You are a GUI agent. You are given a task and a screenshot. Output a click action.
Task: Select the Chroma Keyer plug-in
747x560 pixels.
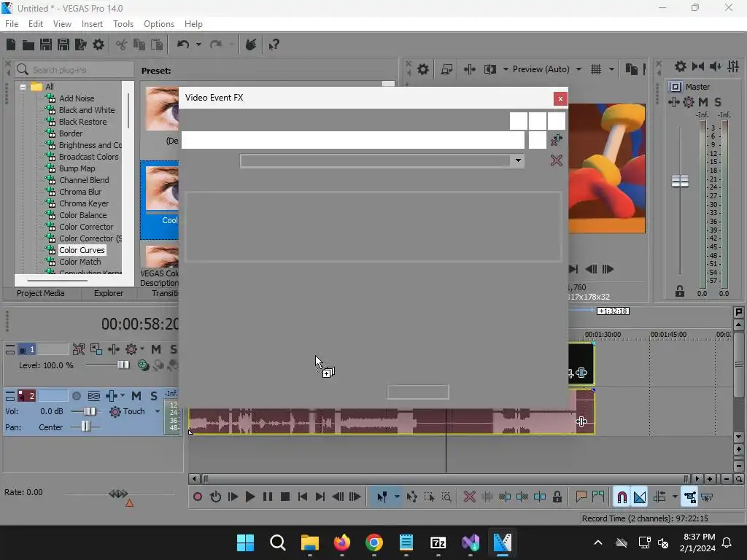83,203
